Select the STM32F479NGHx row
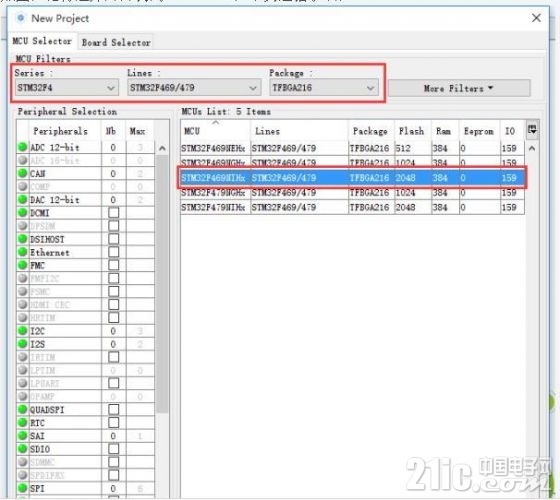 coord(352,192)
